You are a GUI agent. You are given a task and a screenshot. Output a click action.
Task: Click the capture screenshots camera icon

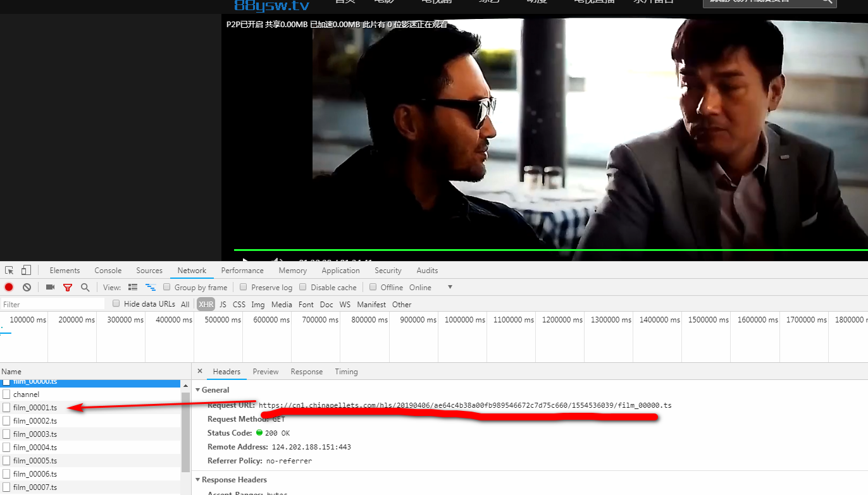pos(51,287)
